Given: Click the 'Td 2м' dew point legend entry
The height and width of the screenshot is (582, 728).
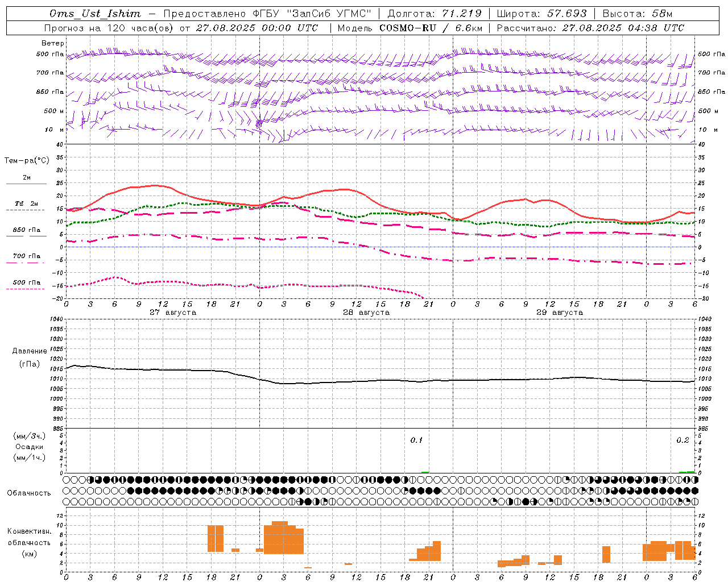Looking at the screenshot, I should point(27,203).
